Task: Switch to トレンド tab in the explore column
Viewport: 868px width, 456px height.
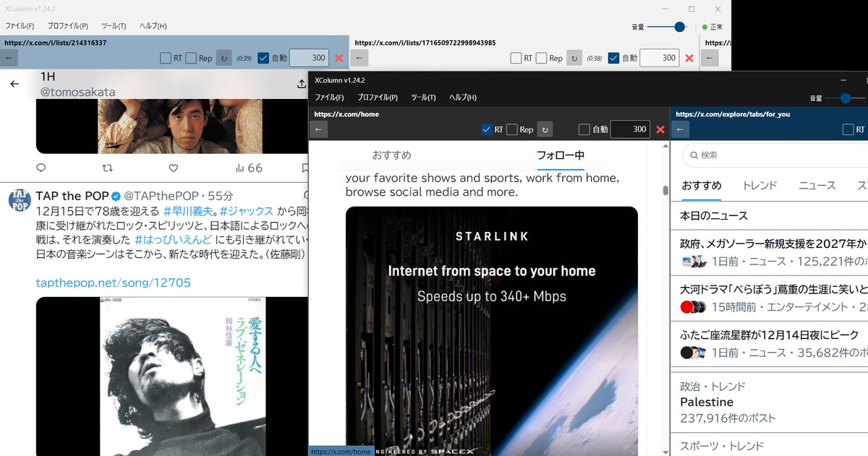Action: point(760,186)
